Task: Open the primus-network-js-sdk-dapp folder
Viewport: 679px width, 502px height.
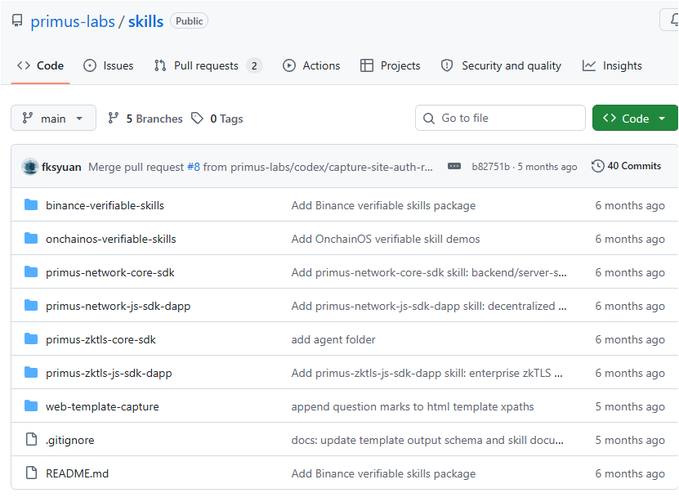Action: [x=118, y=306]
